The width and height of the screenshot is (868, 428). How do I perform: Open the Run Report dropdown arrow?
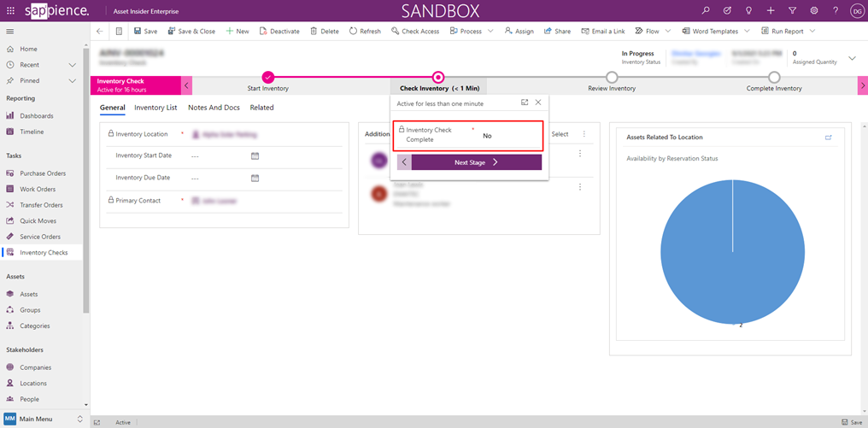(812, 31)
